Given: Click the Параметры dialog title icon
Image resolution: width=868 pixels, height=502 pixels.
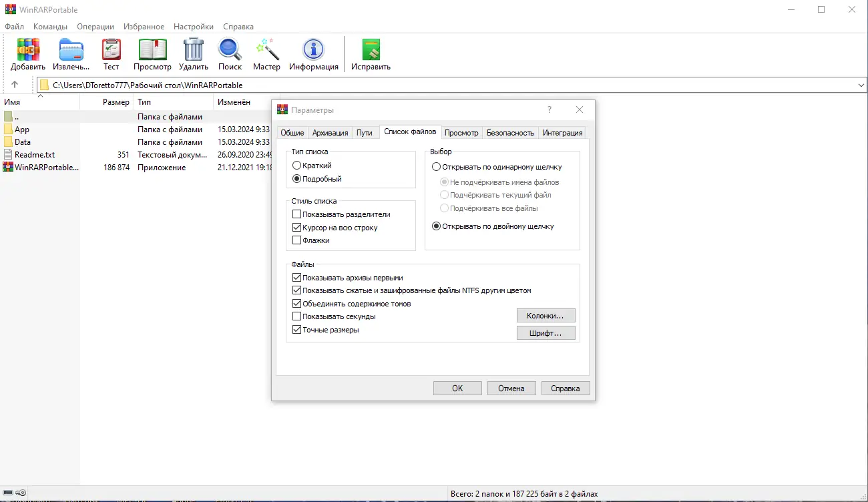Looking at the screenshot, I should coord(282,109).
